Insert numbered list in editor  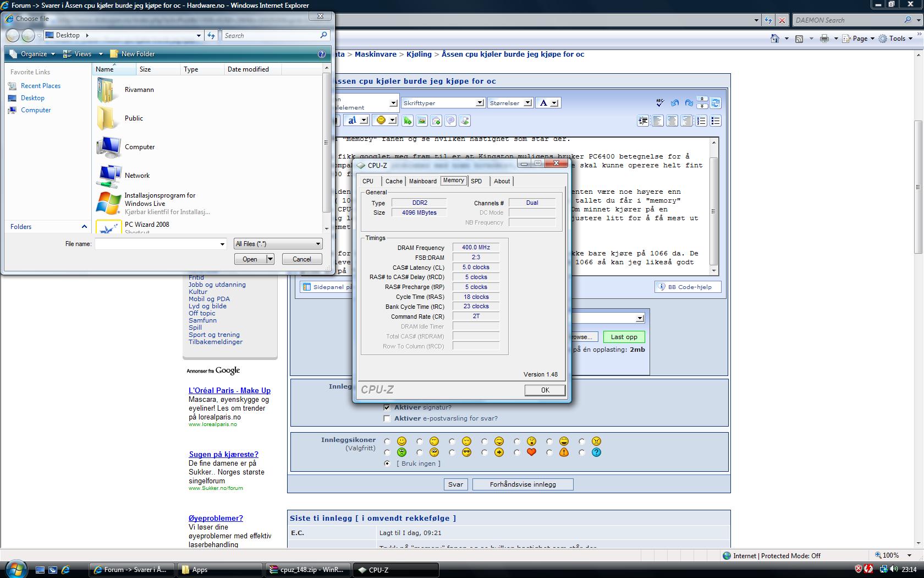(701, 121)
